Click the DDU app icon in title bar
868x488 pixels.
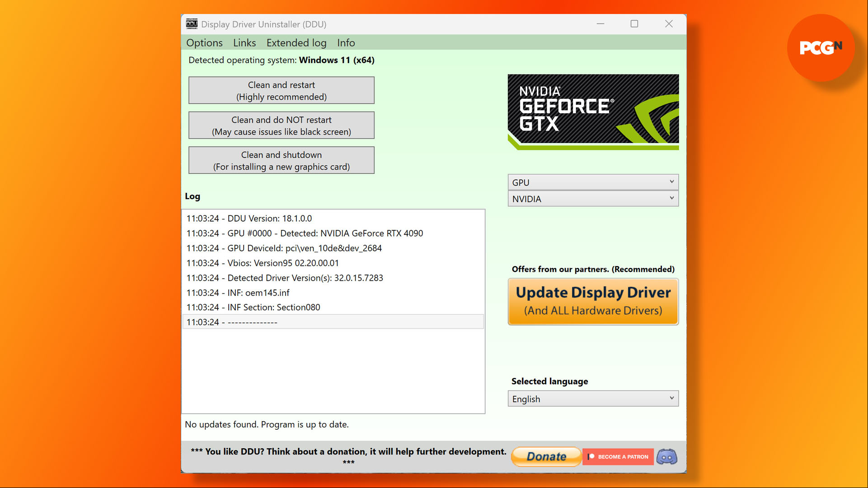[192, 24]
